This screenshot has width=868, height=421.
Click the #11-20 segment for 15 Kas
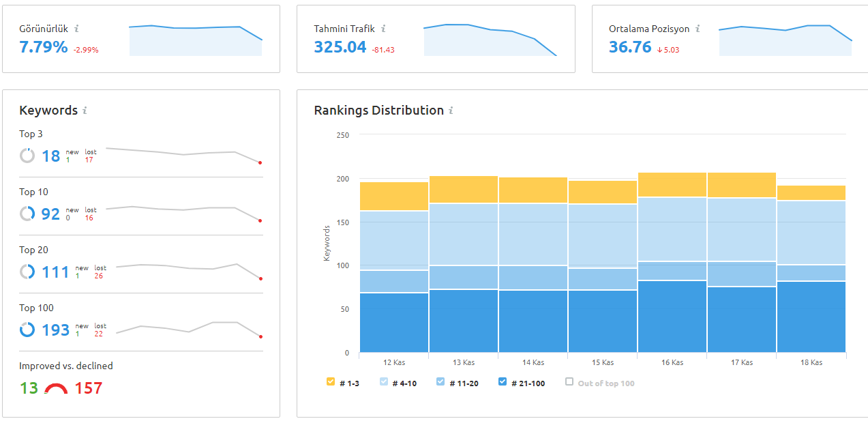point(603,279)
